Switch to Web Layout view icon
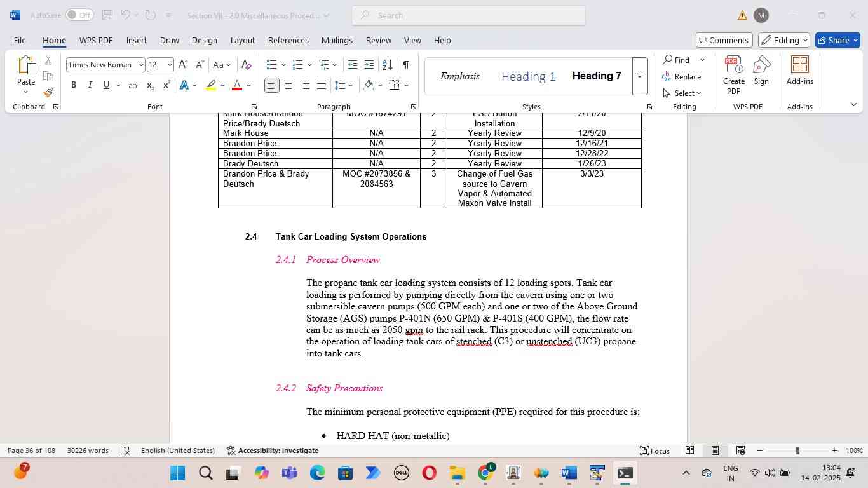The width and height of the screenshot is (868, 488). tap(740, 451)
